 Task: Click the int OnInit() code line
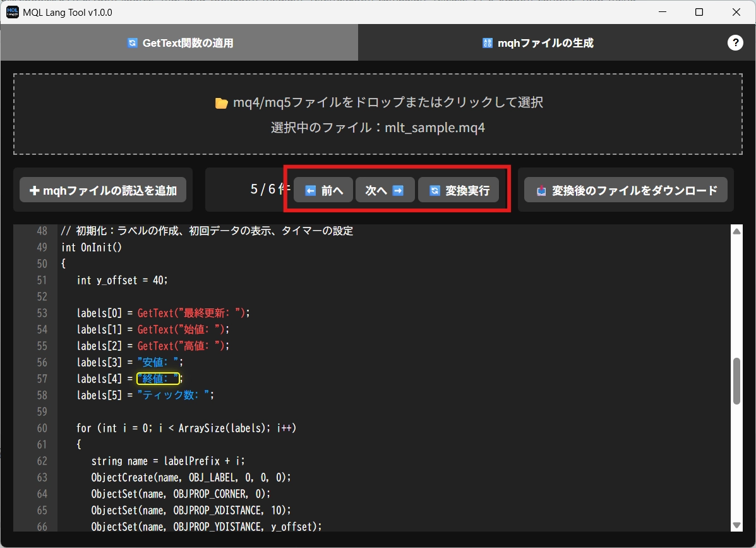tap(92, 247)
